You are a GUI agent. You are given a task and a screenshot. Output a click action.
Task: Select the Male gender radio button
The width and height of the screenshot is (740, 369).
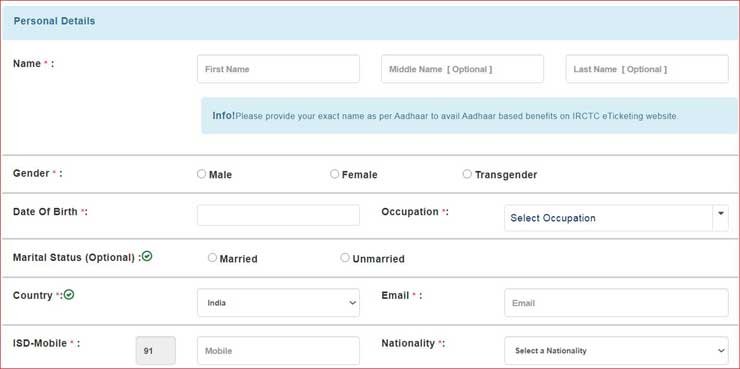pos(202,174)
